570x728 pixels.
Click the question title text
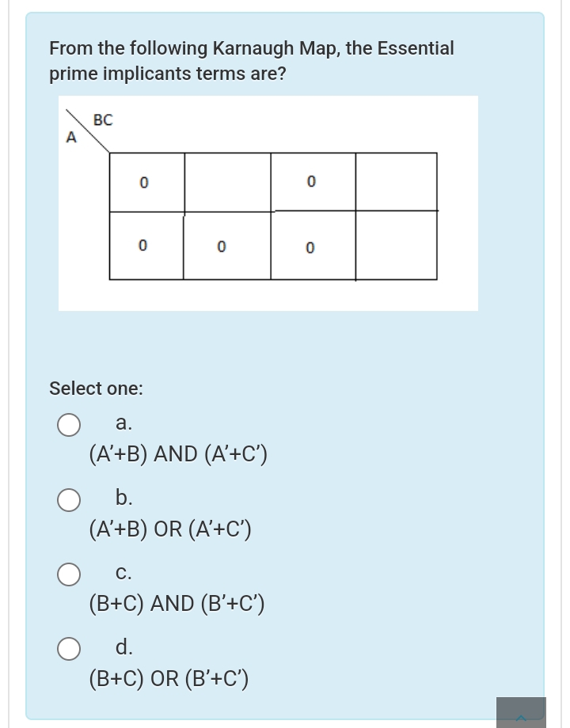252,60
